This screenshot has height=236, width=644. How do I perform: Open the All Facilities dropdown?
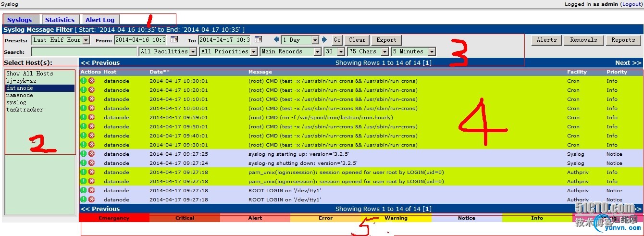point(168,51)
